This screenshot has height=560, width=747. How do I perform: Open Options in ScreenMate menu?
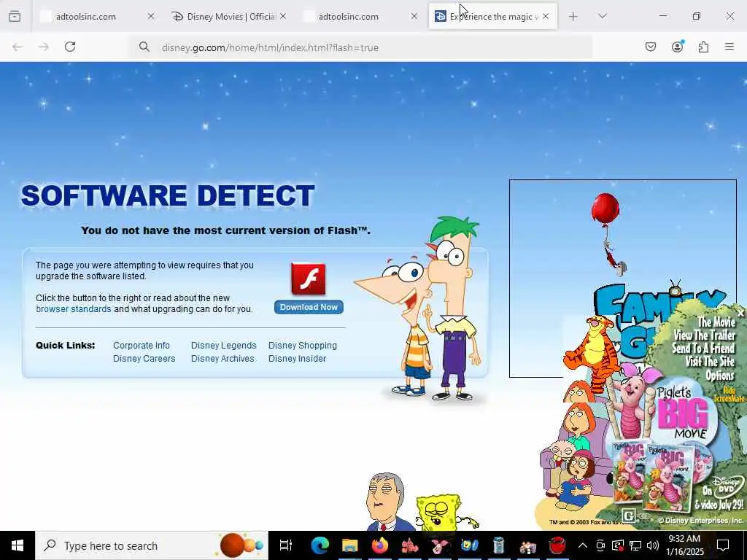point(720,376)
